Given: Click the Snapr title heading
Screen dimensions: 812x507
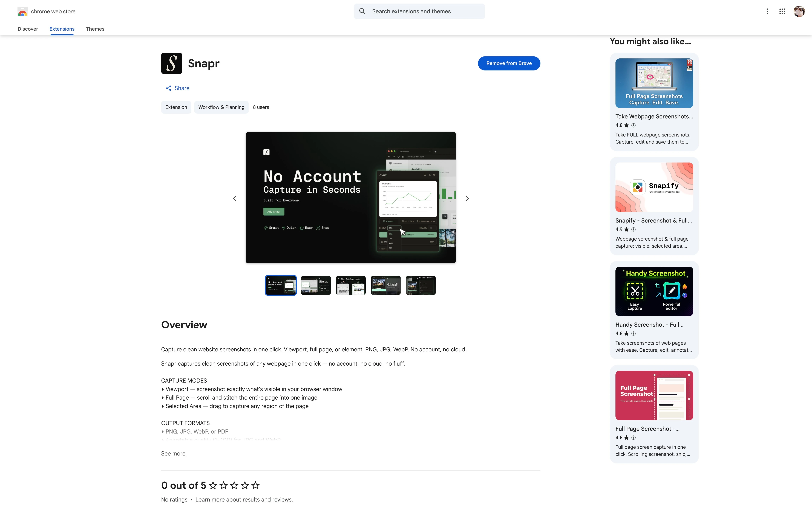Looking at the screenshot, I should (x=204, y=63).
